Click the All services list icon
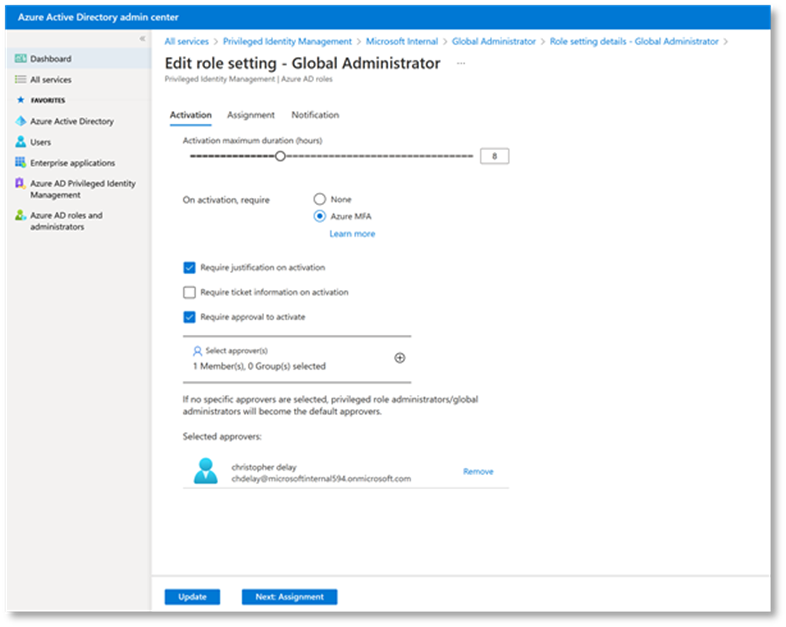 pyautogui.click(x=20, y=80)
